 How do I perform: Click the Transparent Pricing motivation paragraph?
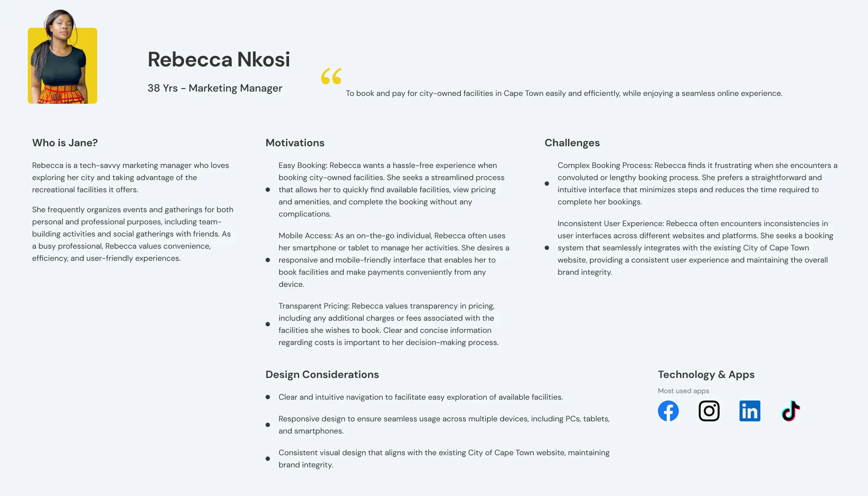(388, 324)
